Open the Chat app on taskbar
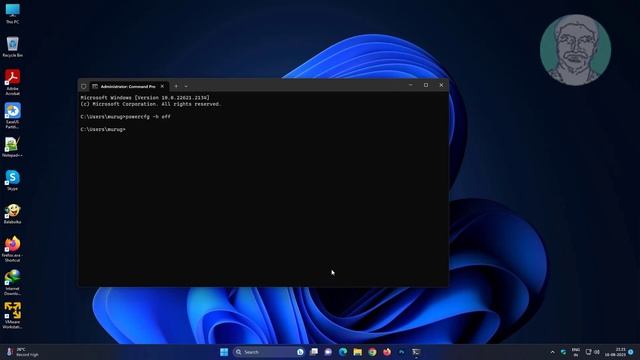Screen dimensions: 640x360 tap(328, 352)
